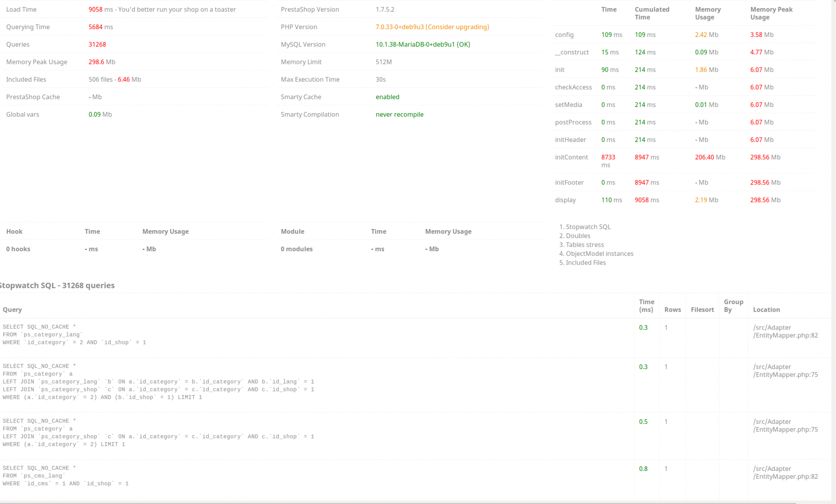Click the Memory Peak Usage column header
836x504 pixels.
coord(771,13)
